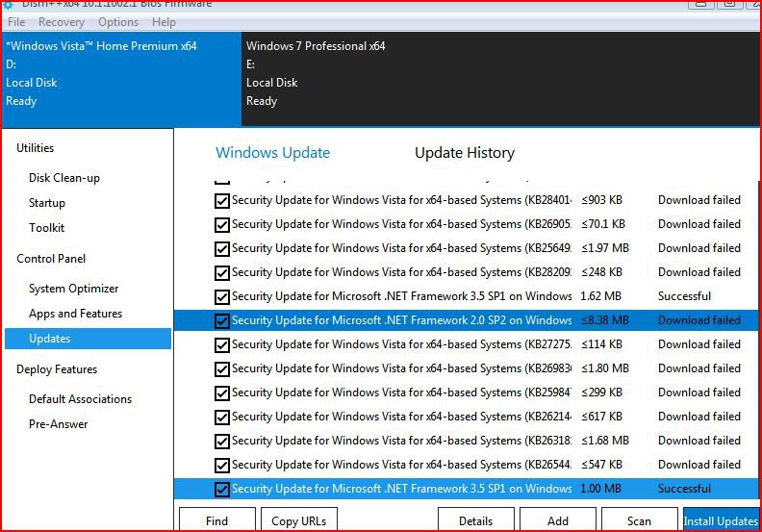762x532 pixels.
Task: Select the KB26983 security update row text
Action: pos(402,368)
